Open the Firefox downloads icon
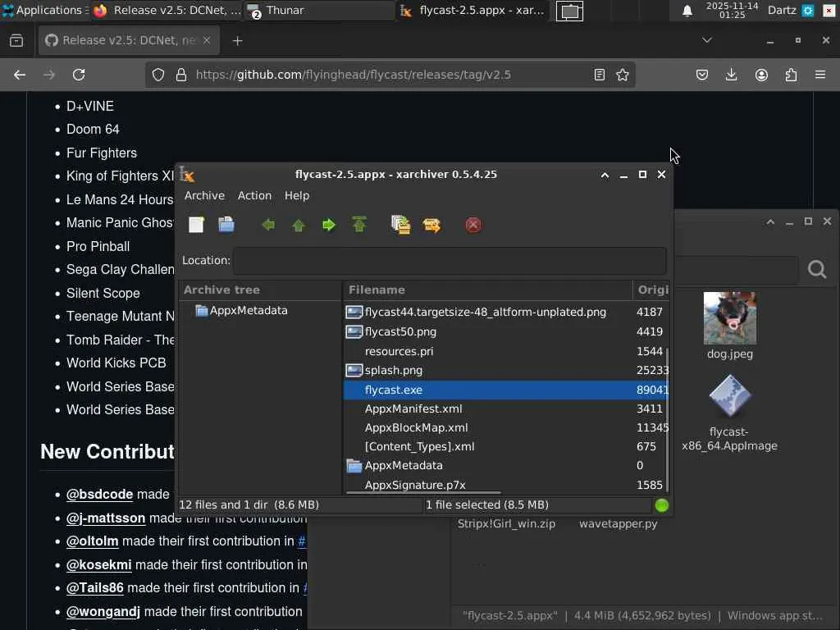Screen dimensions: 840x630 pyautogui.click(x=731, y=75)
